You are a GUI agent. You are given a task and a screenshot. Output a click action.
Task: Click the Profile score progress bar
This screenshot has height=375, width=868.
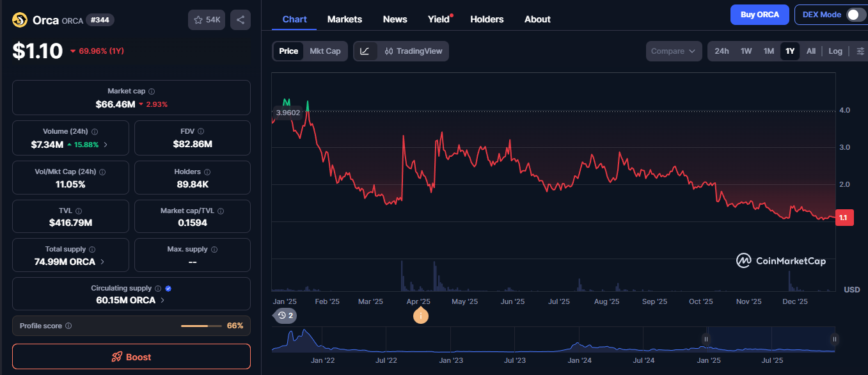pos(201,325)
